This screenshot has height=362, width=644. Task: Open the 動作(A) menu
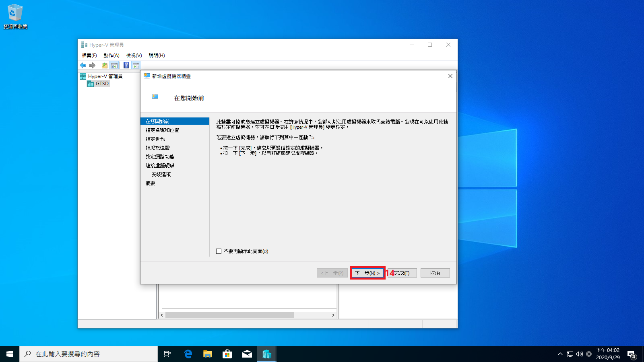click(x=111, y=56)
